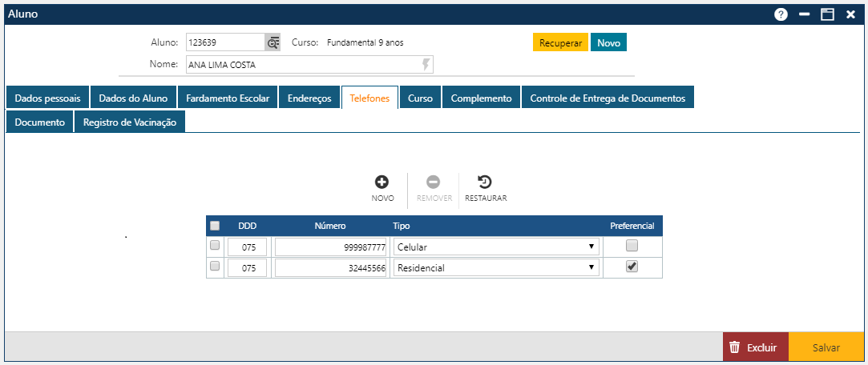Image resolution: width=868 pixels, height=365 pixels.
Task: Open the Registro de Vacinação tab
Action: point(130,122)
